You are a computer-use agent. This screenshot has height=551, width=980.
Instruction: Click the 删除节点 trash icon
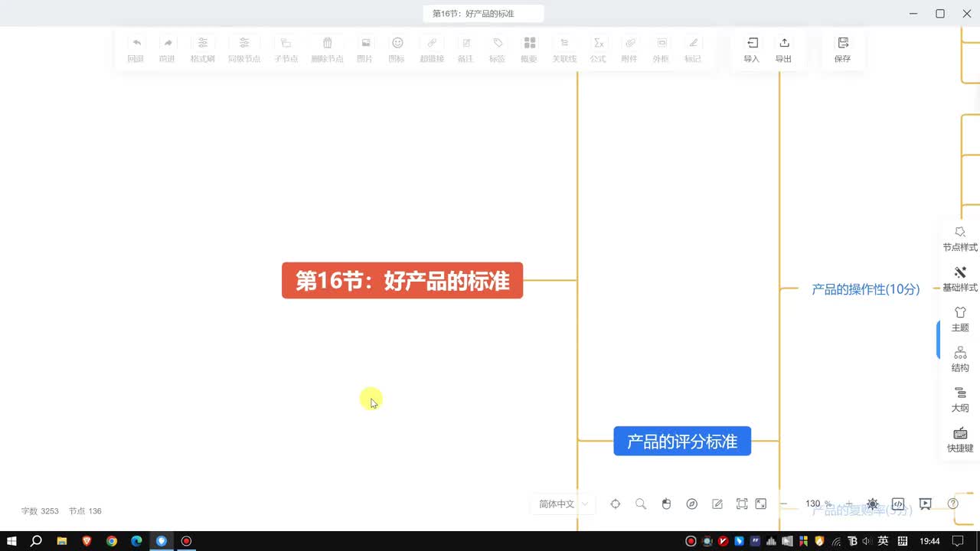327,44
